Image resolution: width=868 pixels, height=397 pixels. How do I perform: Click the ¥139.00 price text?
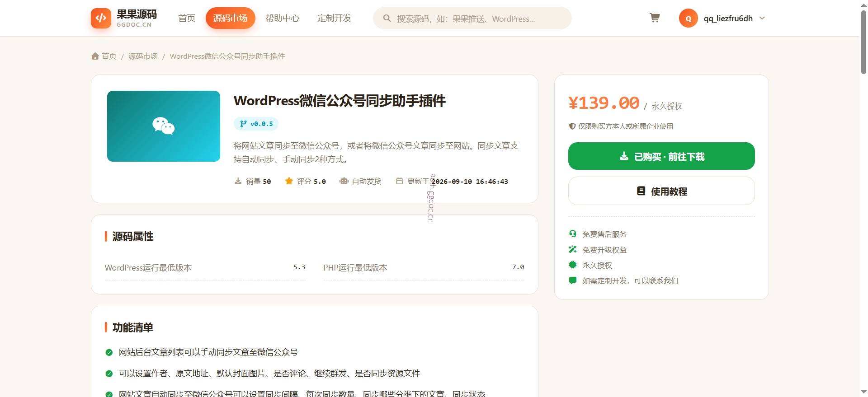click(604, 103)
